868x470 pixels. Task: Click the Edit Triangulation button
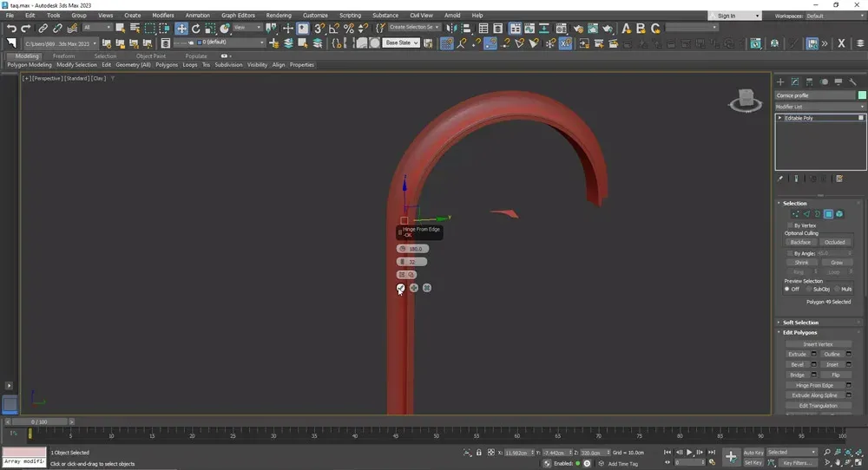818,406
